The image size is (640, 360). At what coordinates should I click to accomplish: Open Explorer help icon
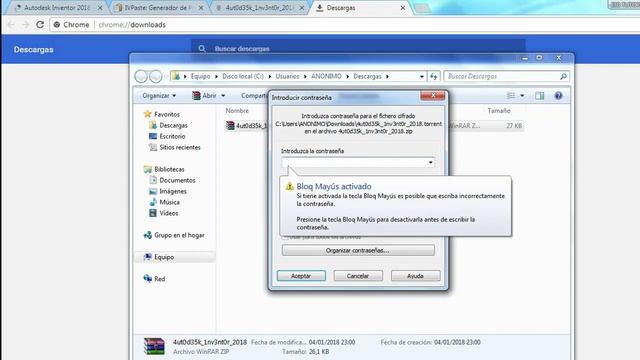(558, 96)
